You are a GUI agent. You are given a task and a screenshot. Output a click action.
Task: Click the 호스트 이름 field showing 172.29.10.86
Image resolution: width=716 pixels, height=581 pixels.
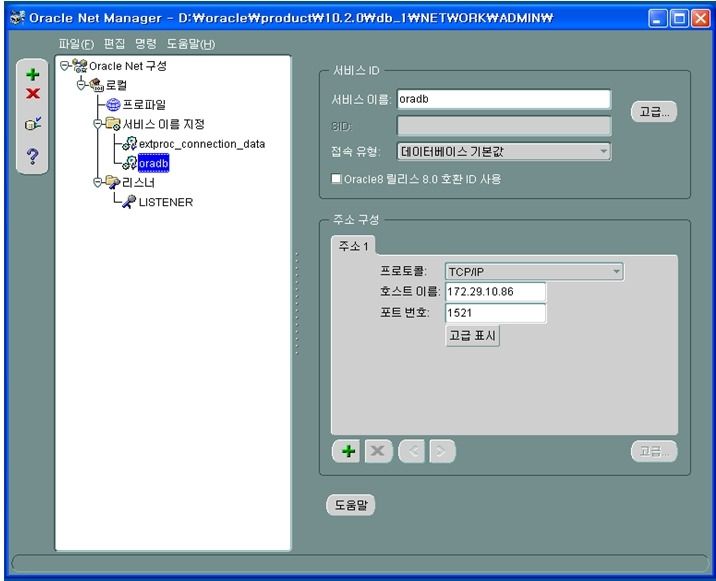pyautogui.click(x=495, y=291)
